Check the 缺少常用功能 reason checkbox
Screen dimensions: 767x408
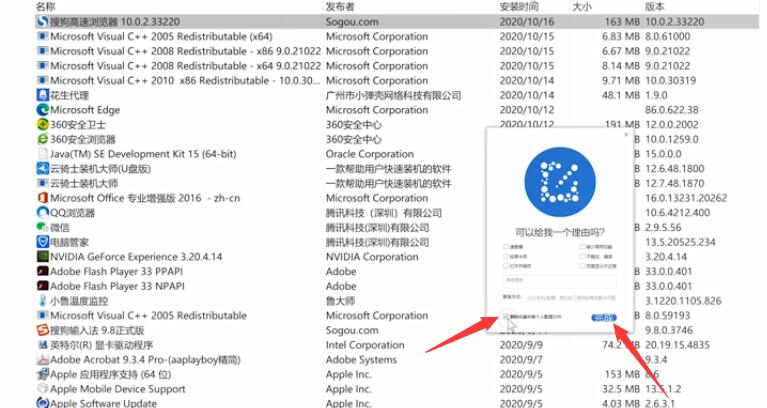pos(582,247)
